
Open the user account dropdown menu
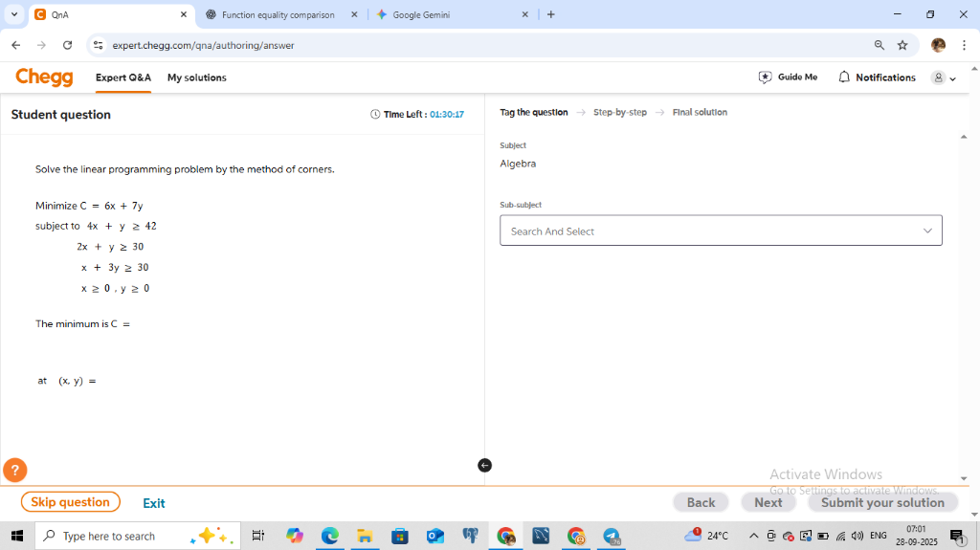pyautogui.click(x=944, y=77)
